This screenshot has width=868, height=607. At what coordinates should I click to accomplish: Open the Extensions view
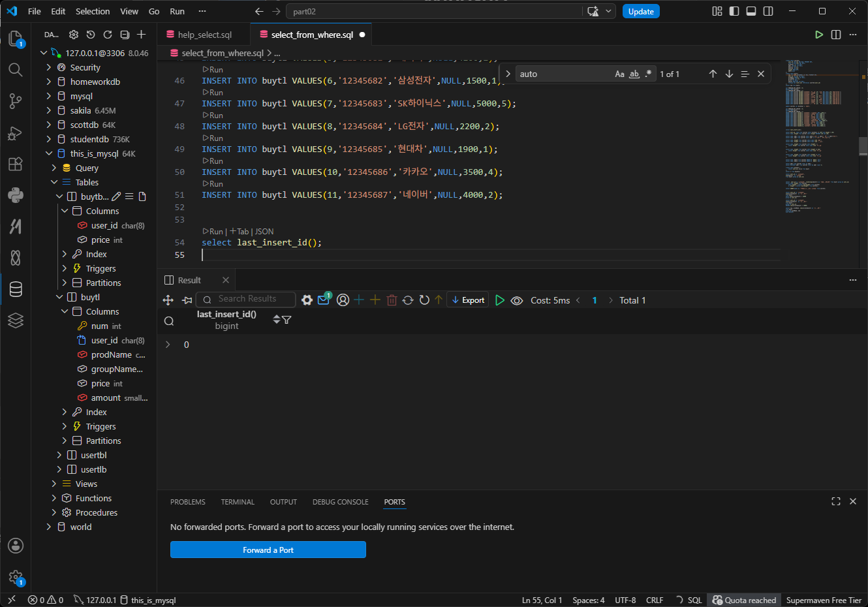[x=16, y=164]
